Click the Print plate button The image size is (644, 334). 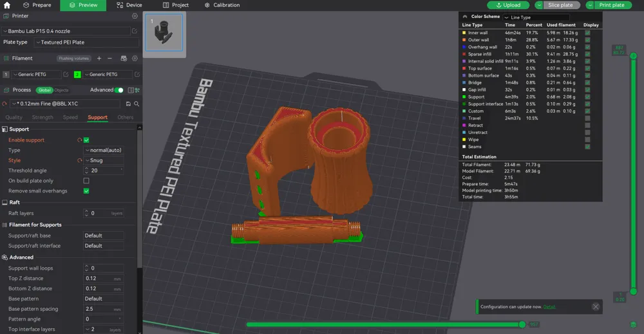[612, 5]
